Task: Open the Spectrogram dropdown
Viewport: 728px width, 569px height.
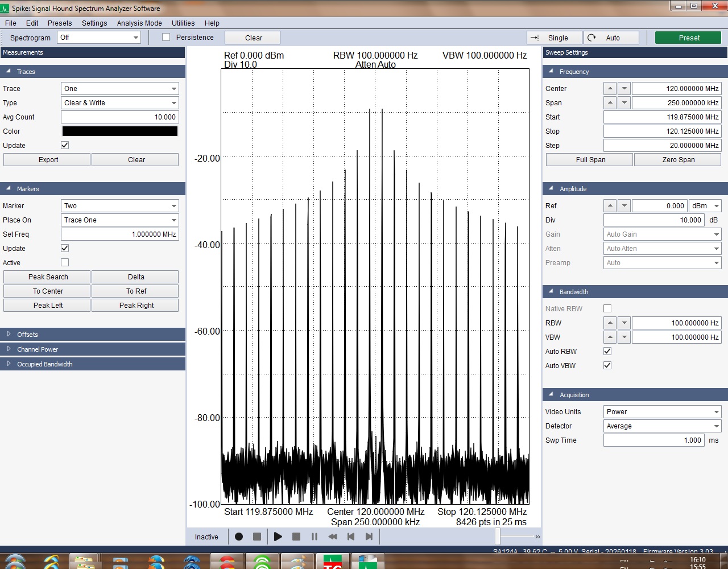Action: pyautogui.click(x=99, y=38)
